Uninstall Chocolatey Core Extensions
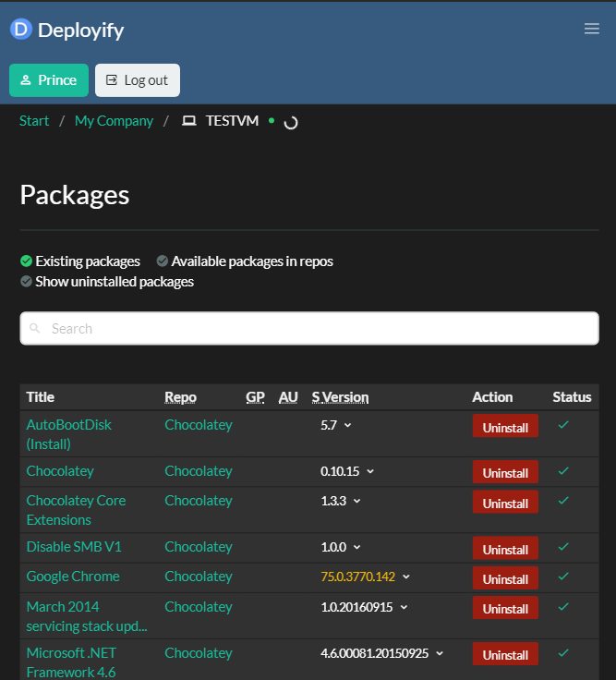This screenshot has width=616, height=680. 505,502
